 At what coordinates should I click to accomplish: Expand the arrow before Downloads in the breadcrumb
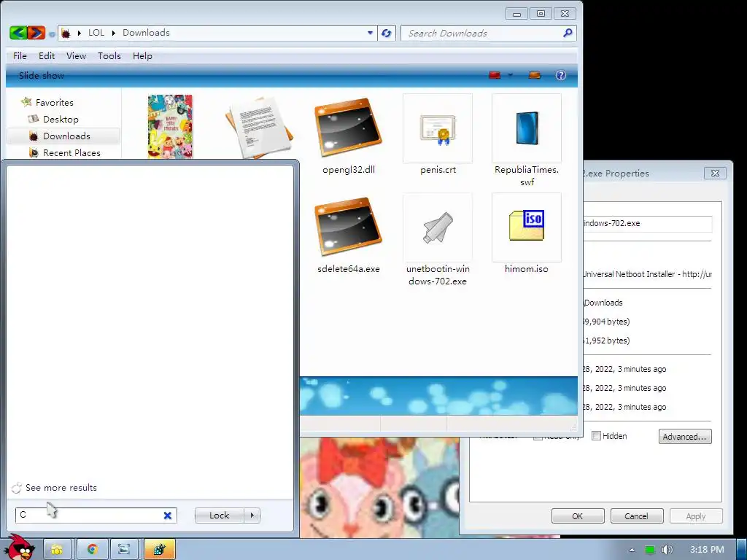pos(113,33)
